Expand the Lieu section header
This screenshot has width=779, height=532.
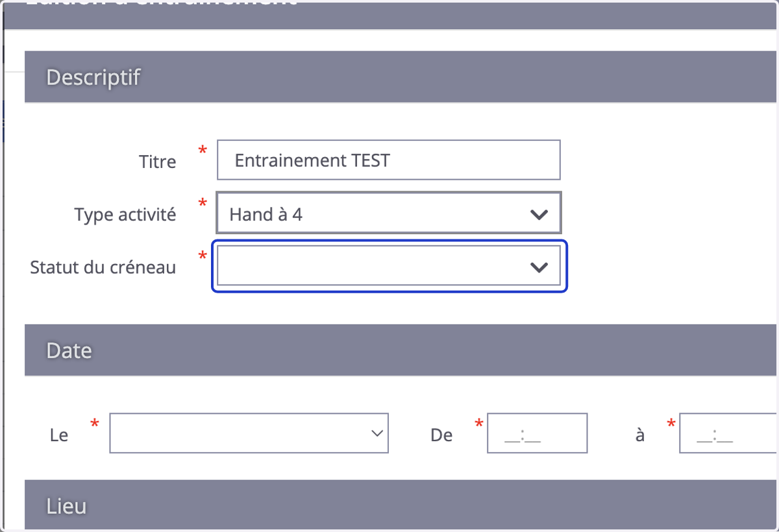[401, 505]
